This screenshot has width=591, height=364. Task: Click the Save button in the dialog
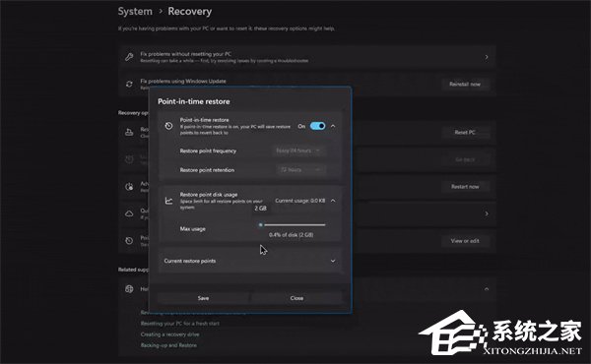(203, 298)
